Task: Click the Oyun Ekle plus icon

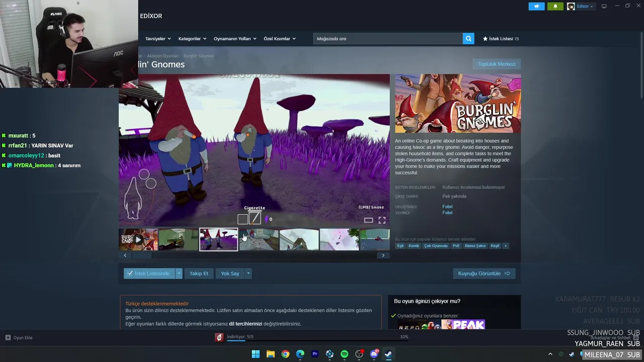Action: [8, 337]
